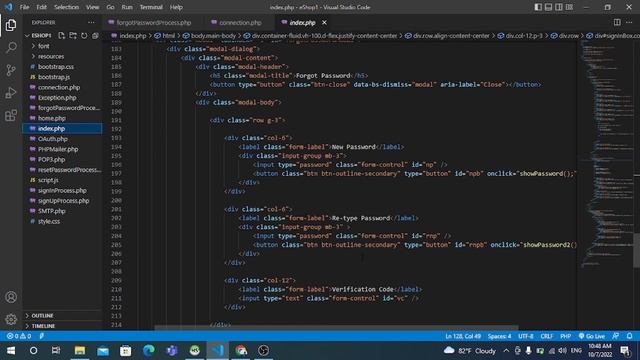Open the Search view in activity bar

pyautogui.click(x=11, y=48)
